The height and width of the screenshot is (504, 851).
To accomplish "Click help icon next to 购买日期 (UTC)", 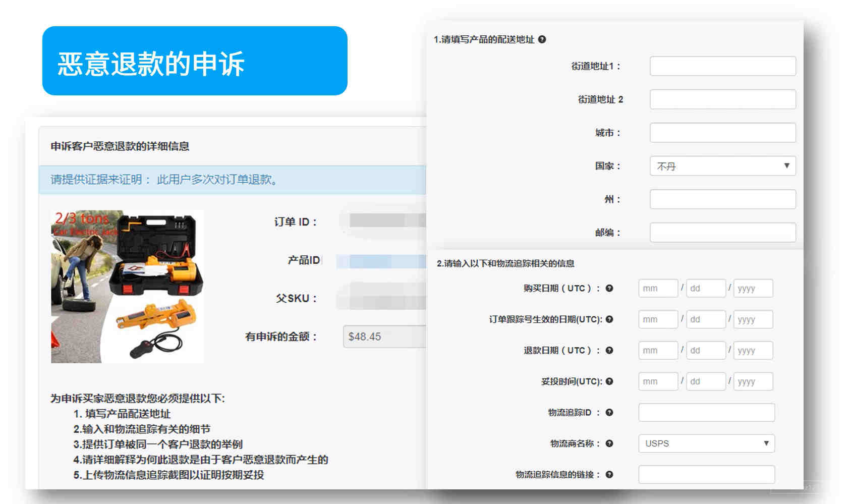I will (x=609, y=288).
